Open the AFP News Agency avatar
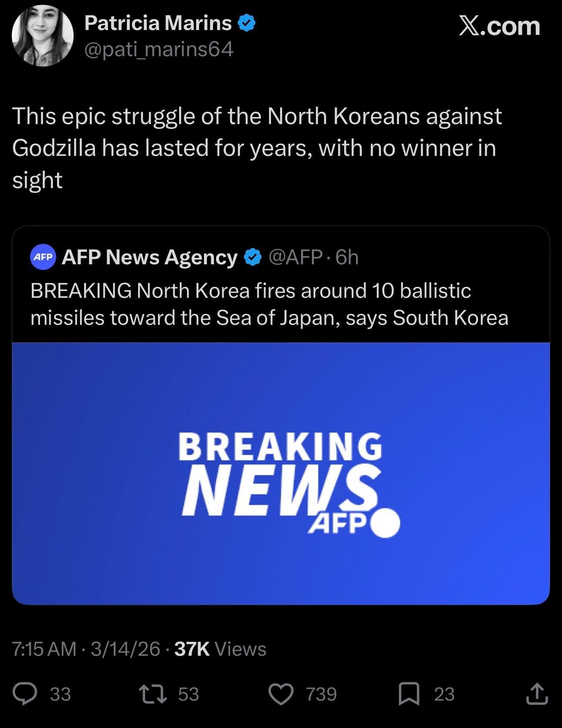This screenshot has width=562, height=728. tap(43, 257)
